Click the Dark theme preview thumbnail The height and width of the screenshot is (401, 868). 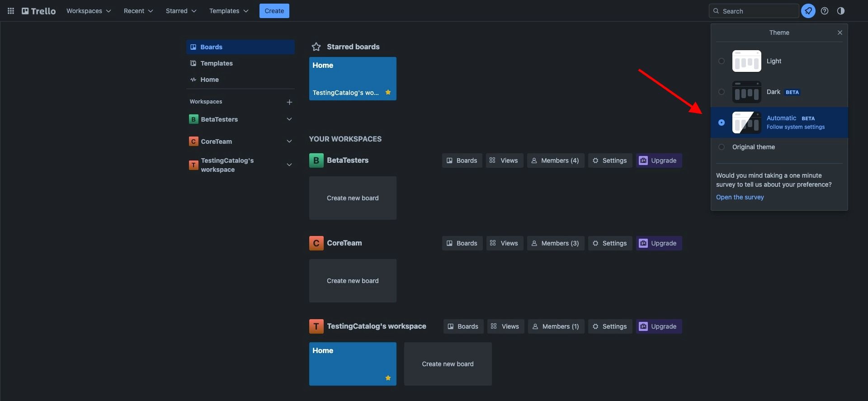point(747,92)
